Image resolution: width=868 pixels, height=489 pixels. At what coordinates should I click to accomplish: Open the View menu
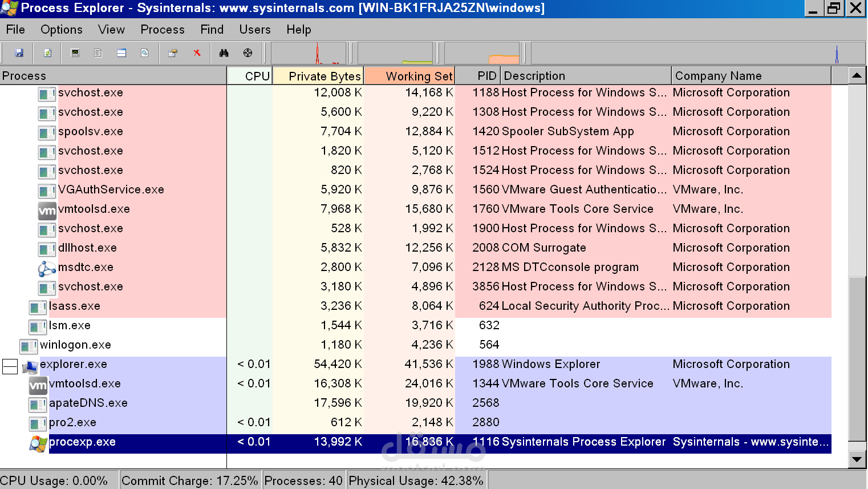111,29
